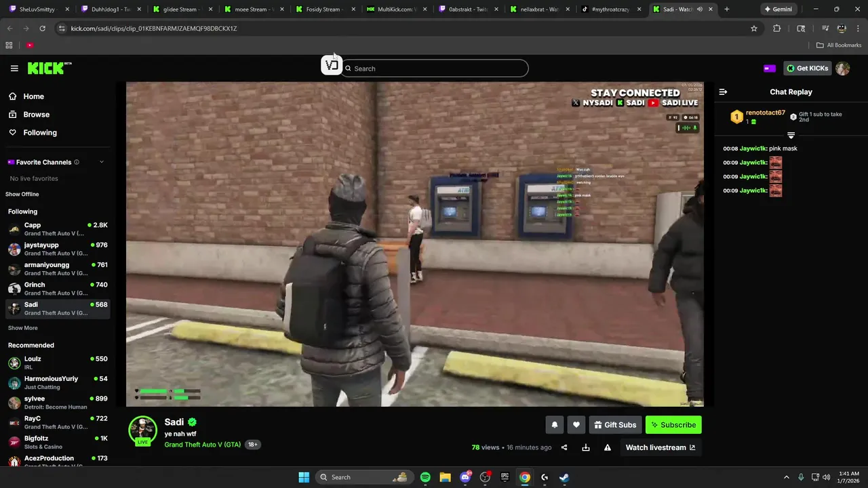Download the clip
The height and width of the screenshot is (488, 868).
coord(586,447)
